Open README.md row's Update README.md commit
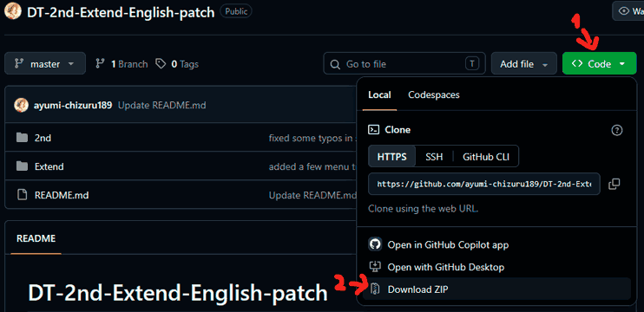This screenshot has height=312, width=644. 313,195
